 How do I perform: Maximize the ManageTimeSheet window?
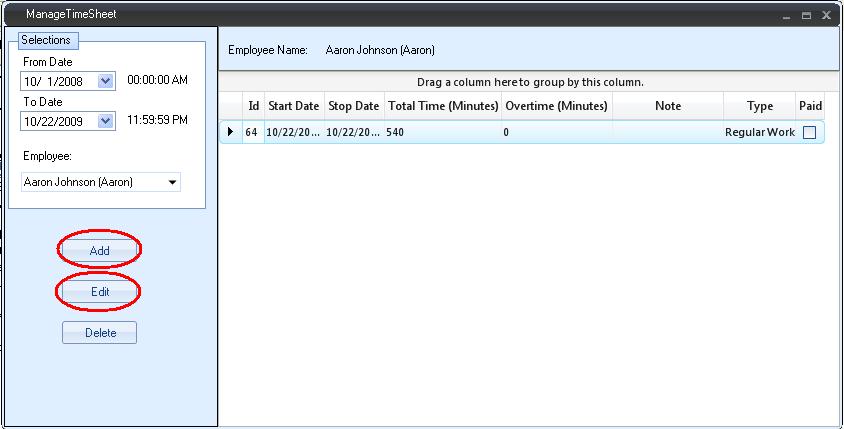pos(806,16)
